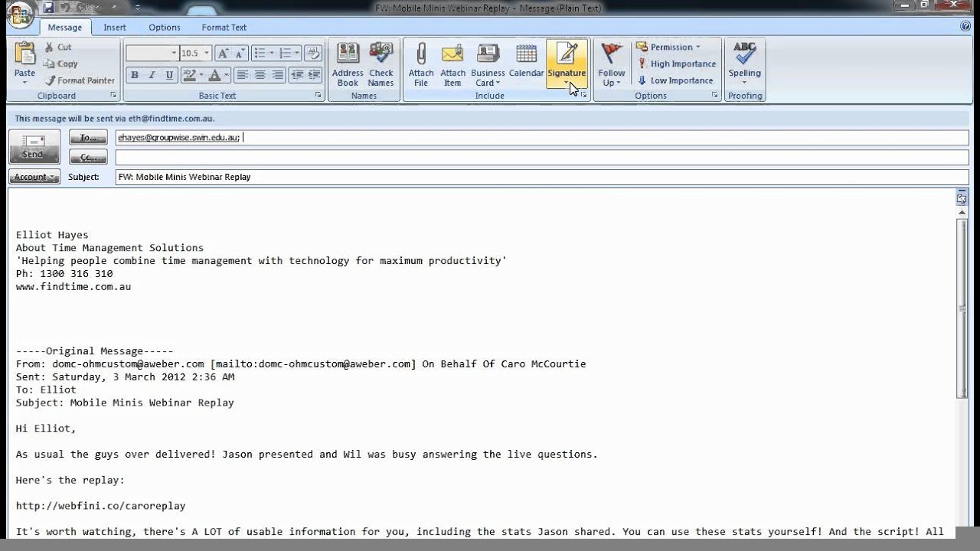The height and width of the screenshot is (551, 980).
Task: Expand the highlight color dropdown arrow
Action: 201,75
